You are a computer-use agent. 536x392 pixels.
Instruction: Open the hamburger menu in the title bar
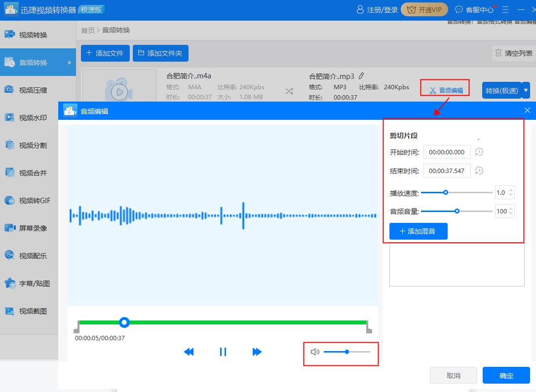[504, 9]
